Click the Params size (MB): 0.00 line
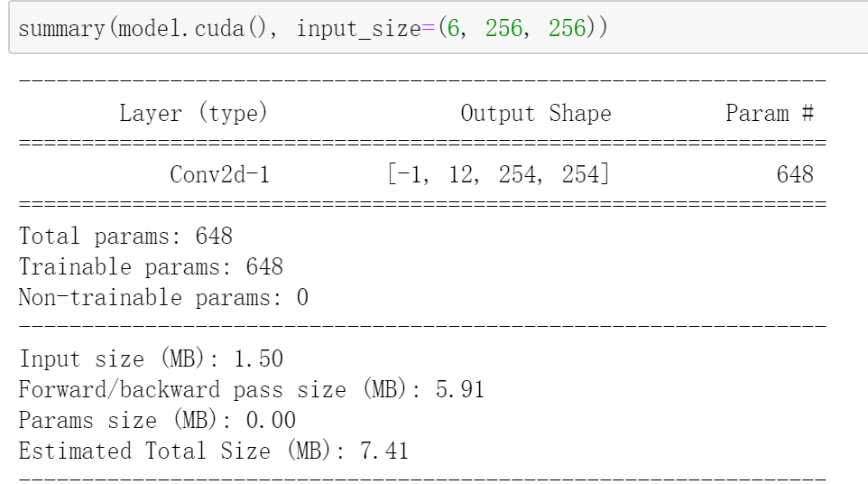This screenshot has width=868, height=484. click(x=157, y=420)
